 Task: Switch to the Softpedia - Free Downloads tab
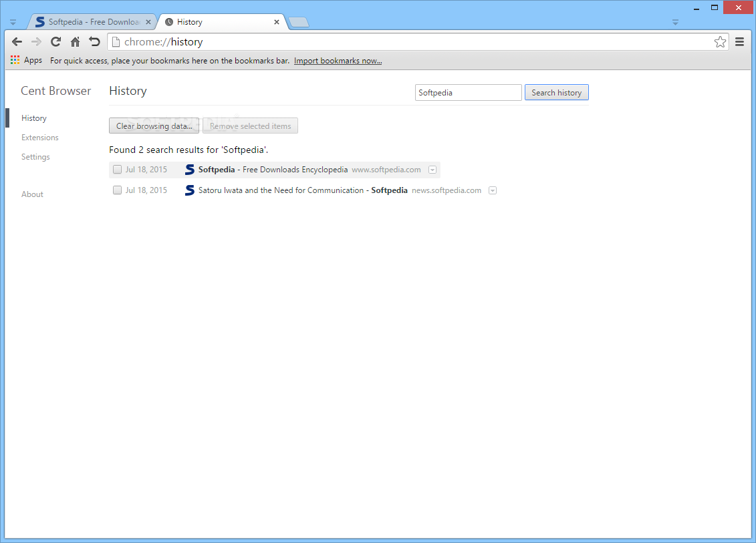pyautogui.click(x=93, y=22)
